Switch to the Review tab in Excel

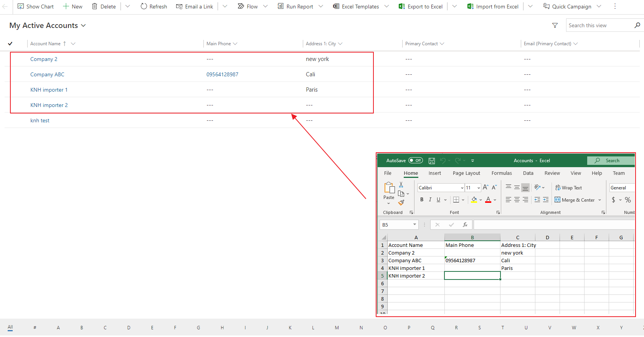(552, 173)
